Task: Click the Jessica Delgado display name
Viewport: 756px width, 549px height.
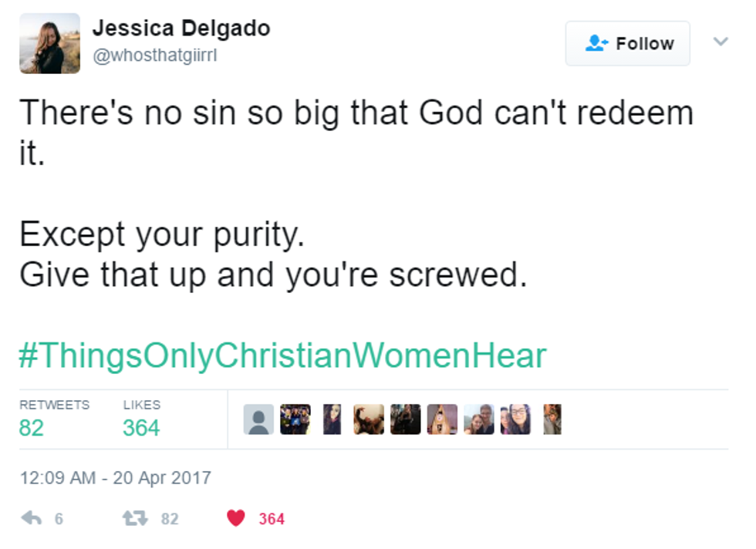Action: click(x=181, y=29)
